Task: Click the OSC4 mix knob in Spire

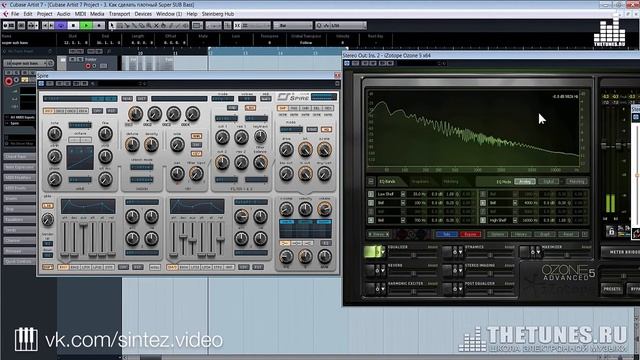Action: click(192, 114)
